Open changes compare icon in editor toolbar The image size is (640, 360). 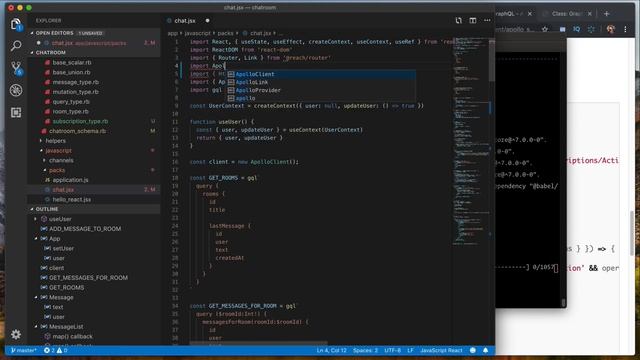pyautogui.click(x=459, y=20)
